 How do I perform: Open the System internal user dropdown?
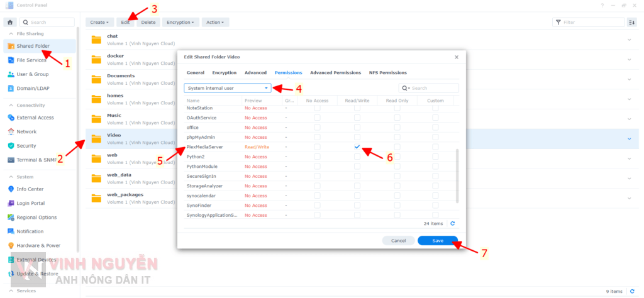pos(228,88)
